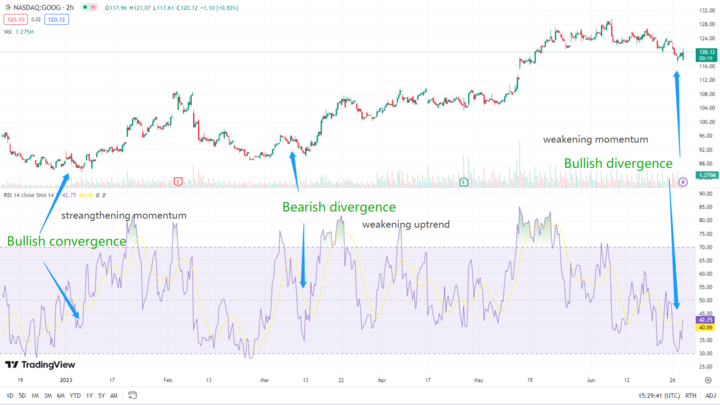Click the 30.00 RSI axis label
The width and height of the screenshot is (720, 405).
(x=706, y=354)
